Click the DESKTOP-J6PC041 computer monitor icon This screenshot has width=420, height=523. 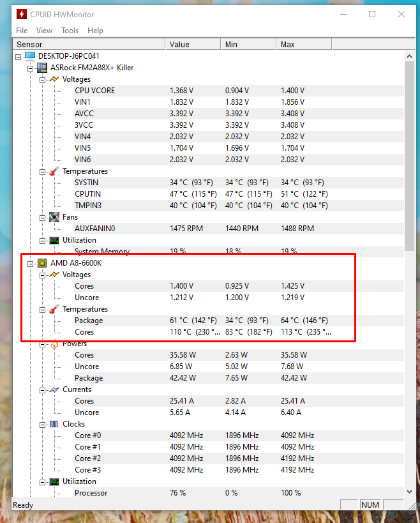click(30, 56)
